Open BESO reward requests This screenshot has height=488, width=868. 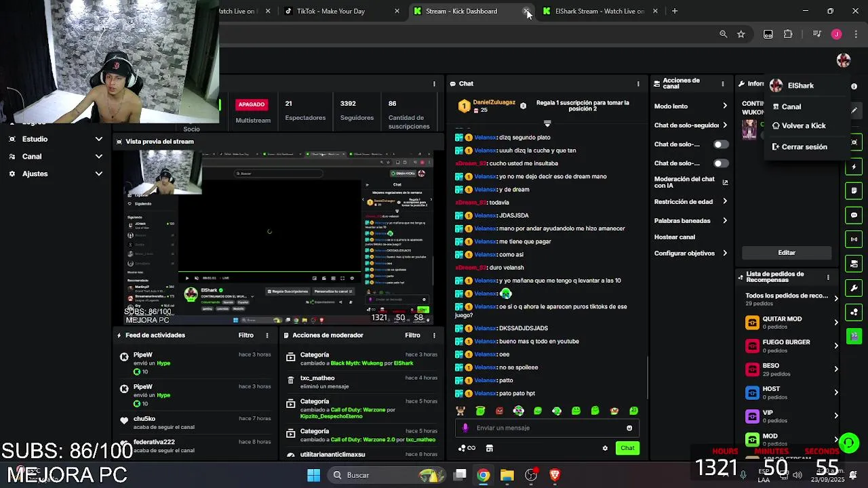(791, 369)
